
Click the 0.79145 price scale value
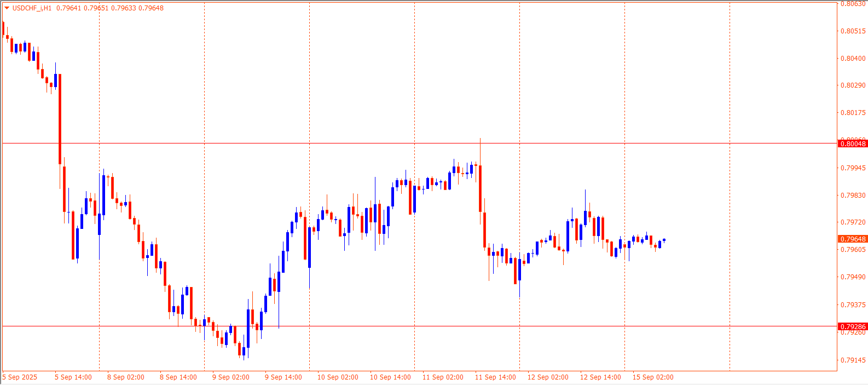point(853,360)
